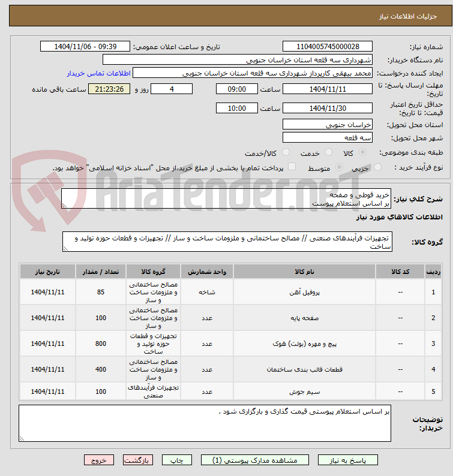
Task: Click the announcement date field 1404/11/06 - 09:39
Action: [85, 46]
